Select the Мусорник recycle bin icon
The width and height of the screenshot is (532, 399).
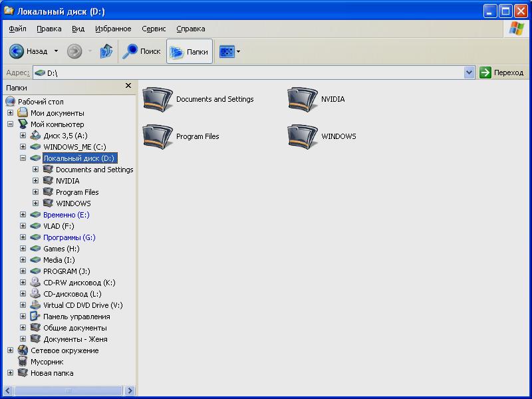[x=23, y=361]
